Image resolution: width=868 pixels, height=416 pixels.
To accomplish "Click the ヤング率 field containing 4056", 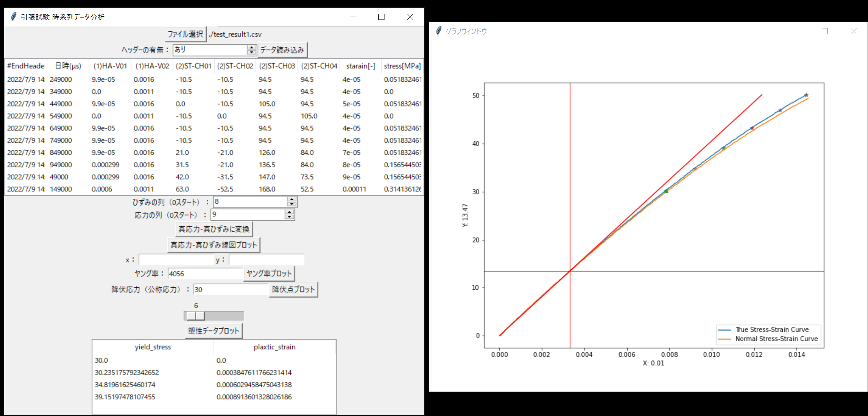I will [x=205, y=273].
